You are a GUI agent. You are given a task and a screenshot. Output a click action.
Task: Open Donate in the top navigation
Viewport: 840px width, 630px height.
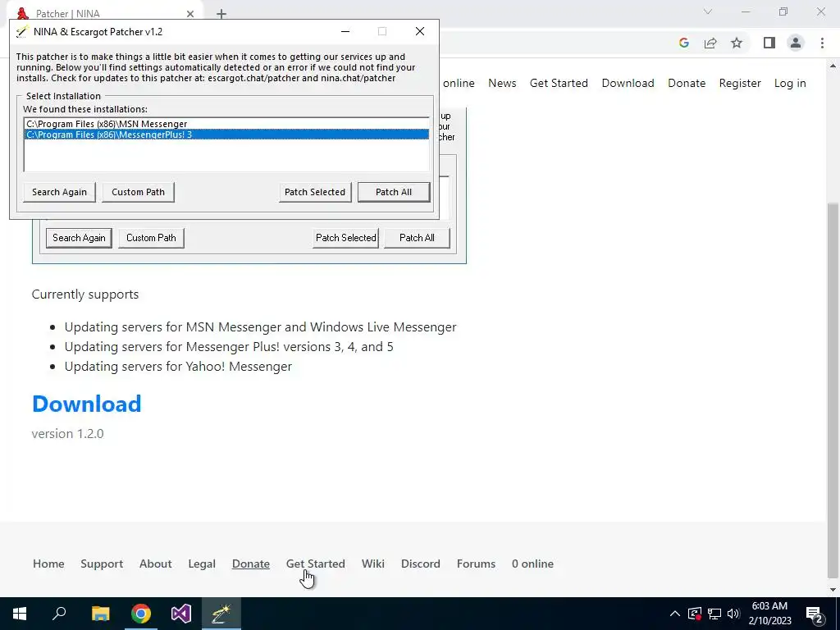pos(687,83)
